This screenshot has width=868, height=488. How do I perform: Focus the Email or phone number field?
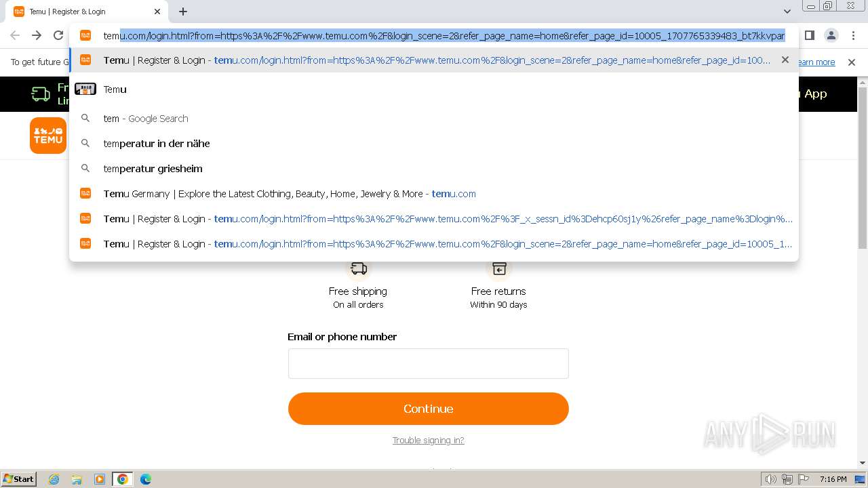pyautogui.click(x=429, y=364)
